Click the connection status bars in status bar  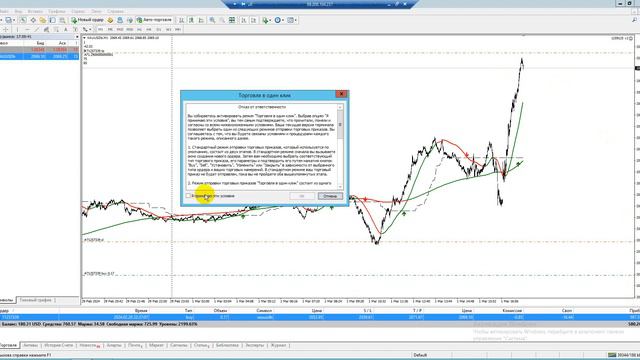pyautogui.click(x=612, y=355)
